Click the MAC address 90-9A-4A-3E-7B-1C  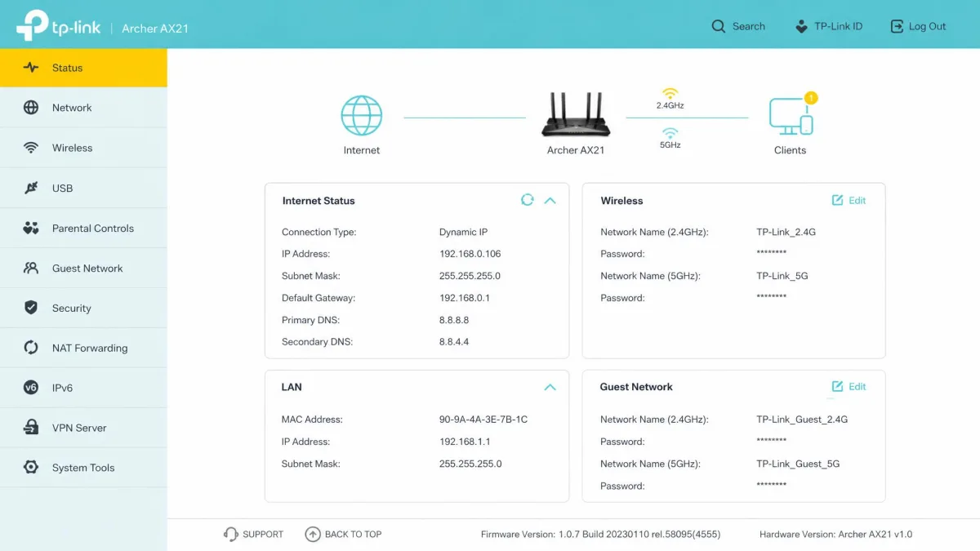click(483, 420)
